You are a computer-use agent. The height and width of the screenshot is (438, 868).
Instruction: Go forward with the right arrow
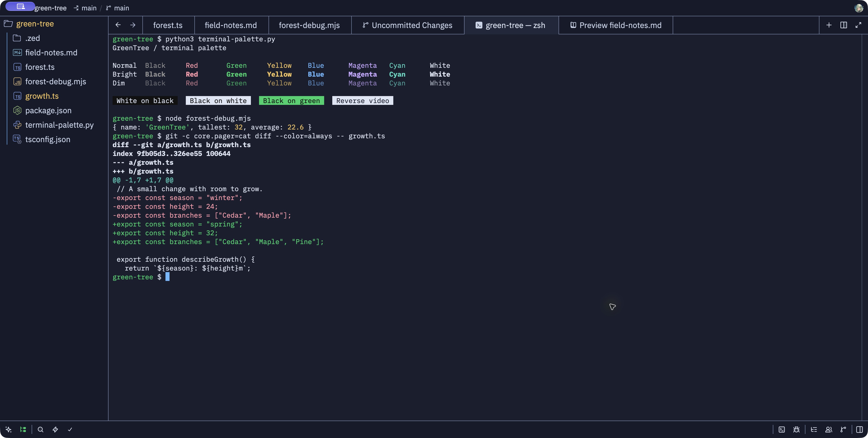click(133, 25)
